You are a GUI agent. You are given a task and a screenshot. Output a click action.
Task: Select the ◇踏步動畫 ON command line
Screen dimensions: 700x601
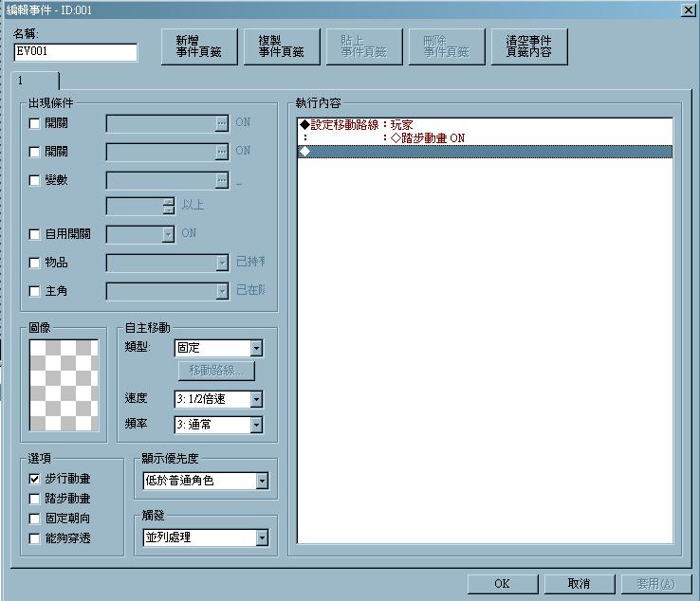(x=485, y=138)
